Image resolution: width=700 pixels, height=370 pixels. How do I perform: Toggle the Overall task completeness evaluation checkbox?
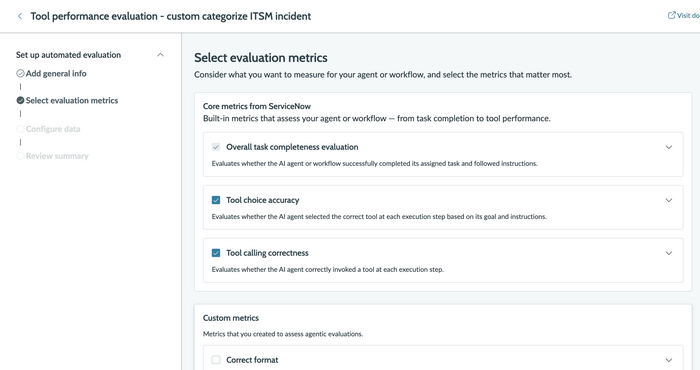click(216, 147)
